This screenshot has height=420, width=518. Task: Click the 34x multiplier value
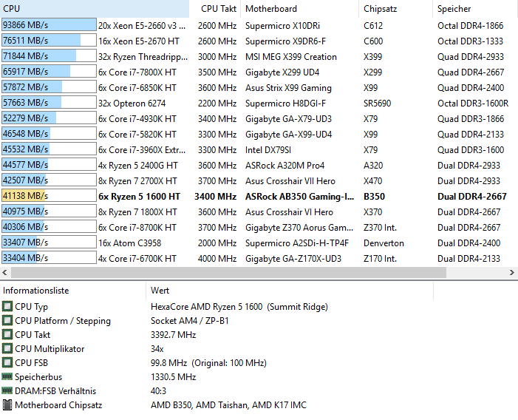point(157,348)
